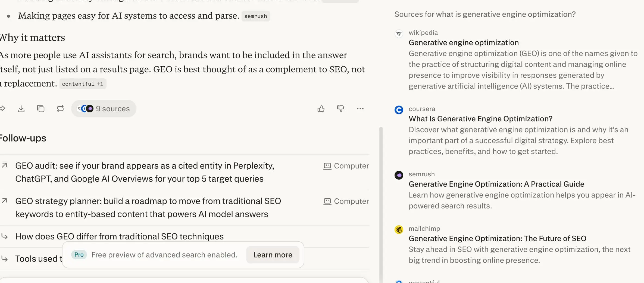Click the Wikipedia favicon icon
644x283 pixels.
coord(399,34)
